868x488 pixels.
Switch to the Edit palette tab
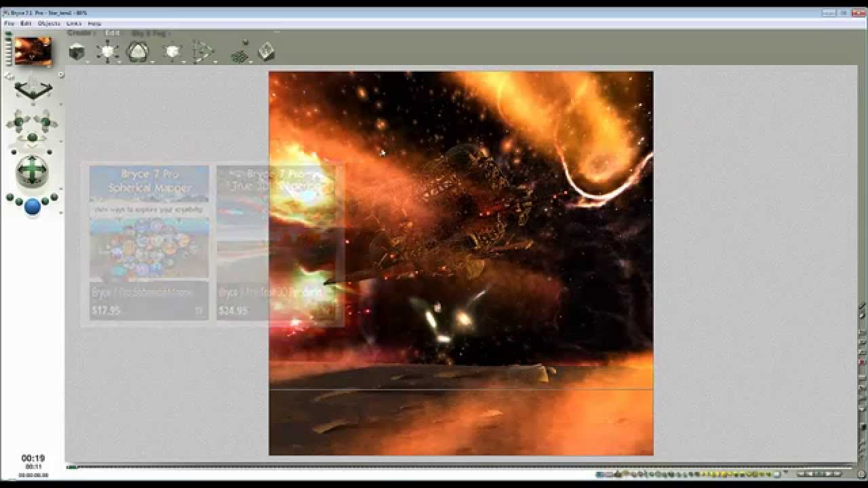(112, 33)
